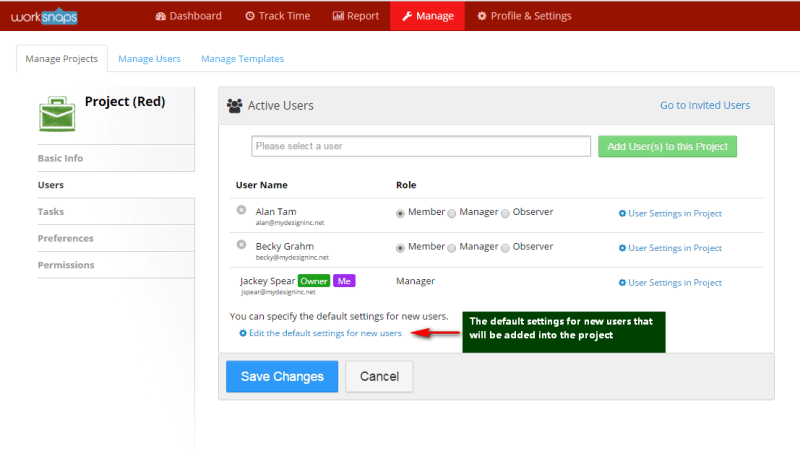Click email alan@mydesigninc.net
The height and width of the screenshot is (453, 800).
coord(290,223)
